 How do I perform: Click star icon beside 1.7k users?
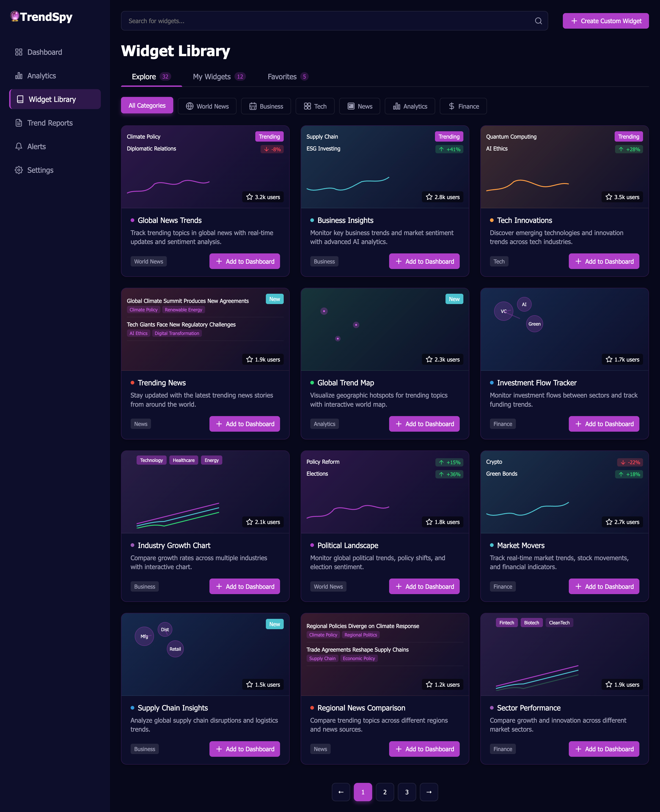coord(609,359)
